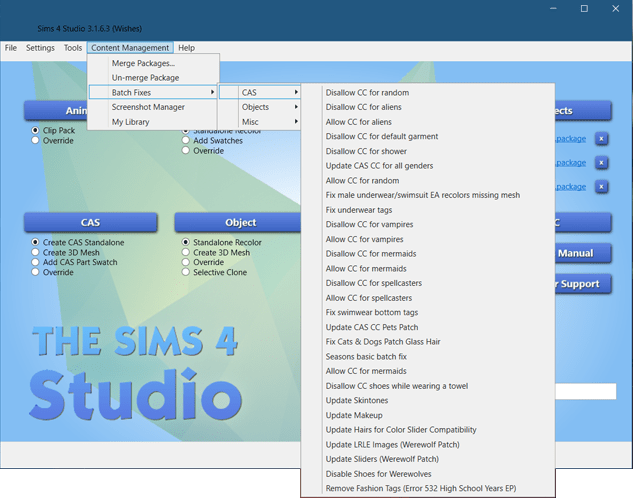This screenshot has width=633, height=498.
Task: Open Screenshot Manager from the menu
Action: 153,107
